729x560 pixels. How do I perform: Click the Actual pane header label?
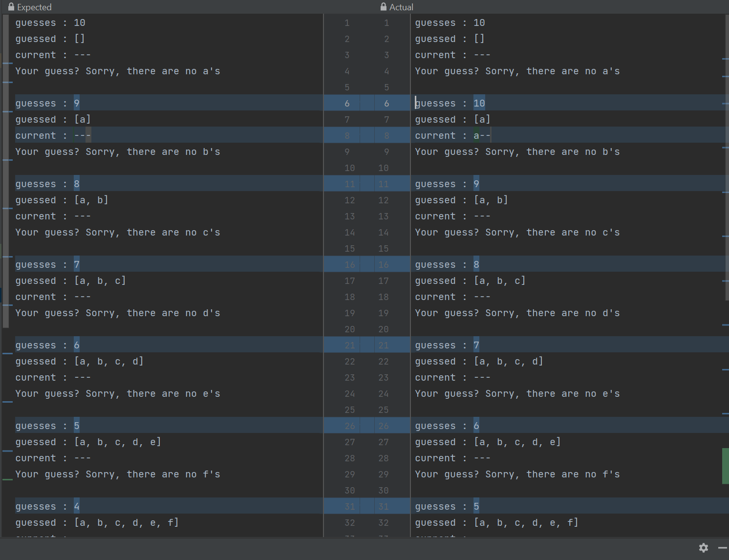(401, 7)
